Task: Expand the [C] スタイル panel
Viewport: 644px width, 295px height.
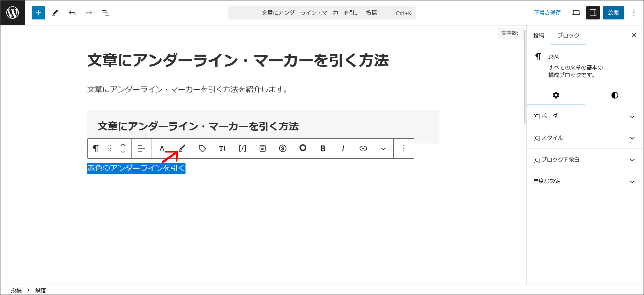Action: pos(584,138)
